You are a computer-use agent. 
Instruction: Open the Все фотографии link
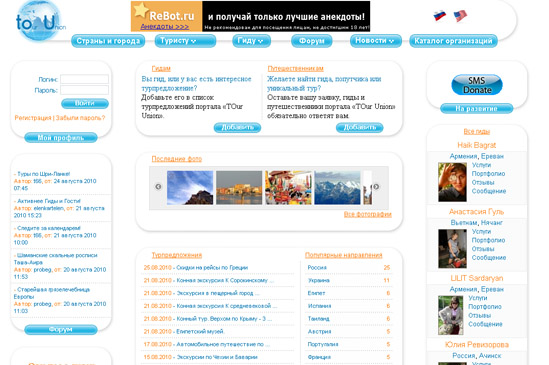(368, 214)
